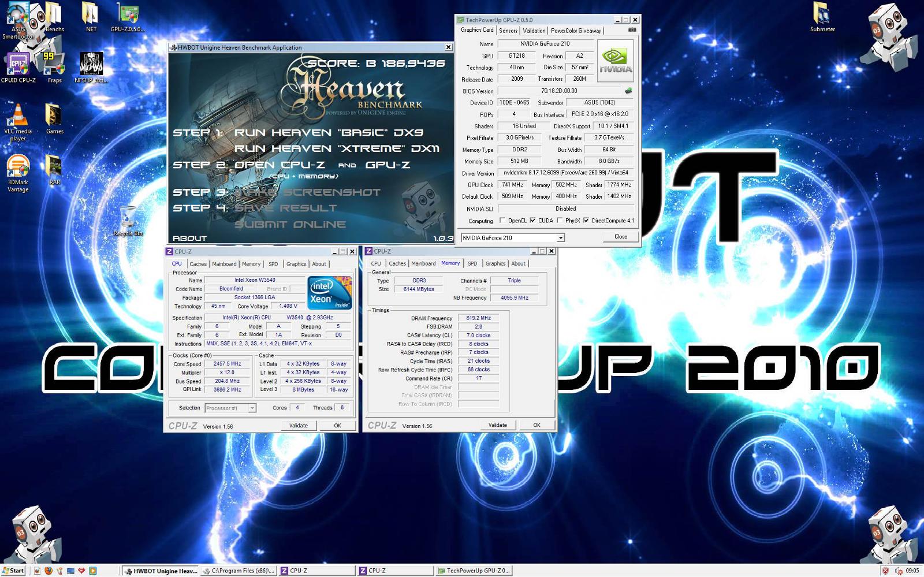
Task: Click the NVIDIA logo in GPU-Z
Action: point(615,60)
